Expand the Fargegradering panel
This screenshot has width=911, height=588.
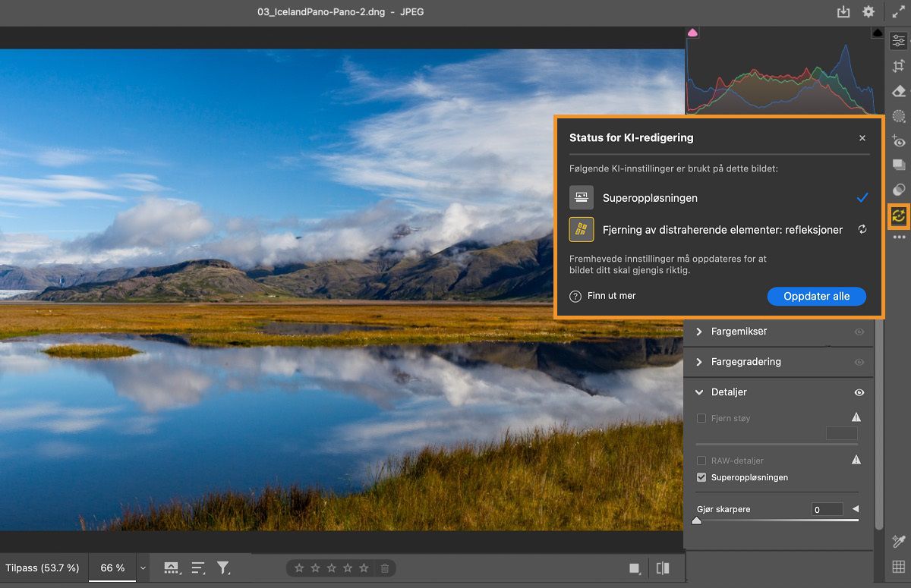pyautogui.click(x=699, y=362)
